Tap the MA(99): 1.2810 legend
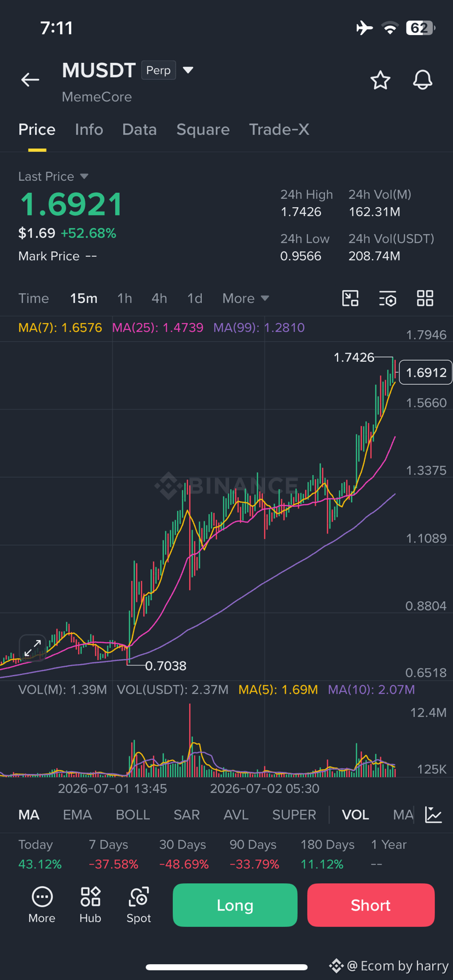 [259, 328]
